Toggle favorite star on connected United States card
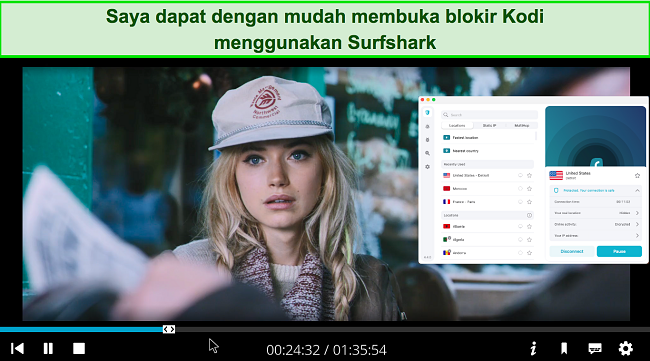650x361 pixels. [x=638, y=176]
